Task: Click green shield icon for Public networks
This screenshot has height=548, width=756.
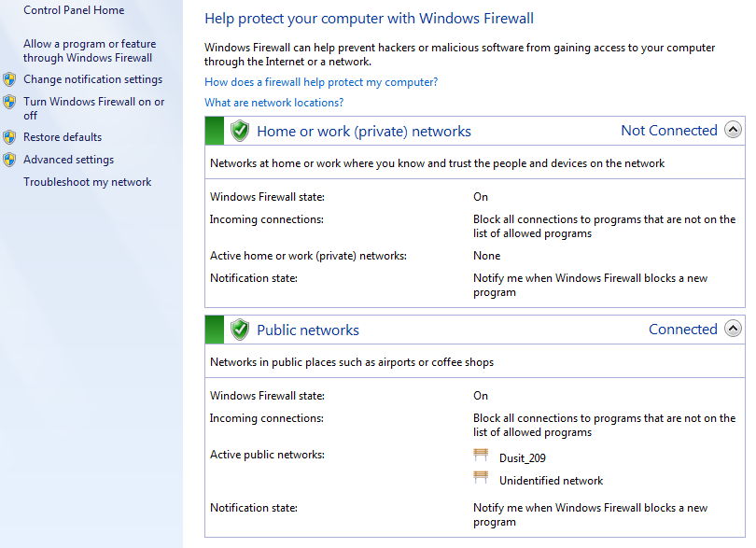Action: (240, 330)
